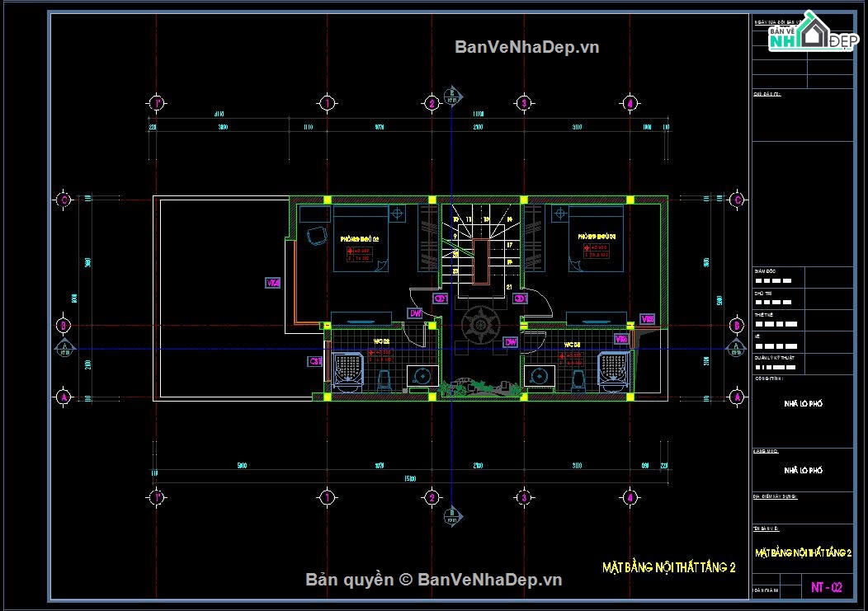This screenshot has width=868, height=611.
Task: Select the plant landscaping below the staircase
Action: [477, 386]
